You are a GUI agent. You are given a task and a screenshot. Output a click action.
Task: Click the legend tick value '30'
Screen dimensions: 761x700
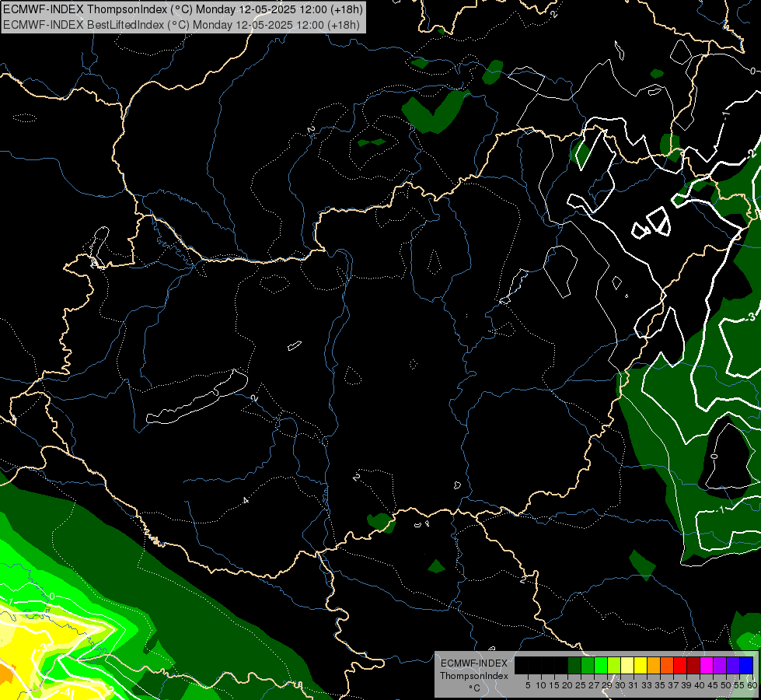click(620, 685)
